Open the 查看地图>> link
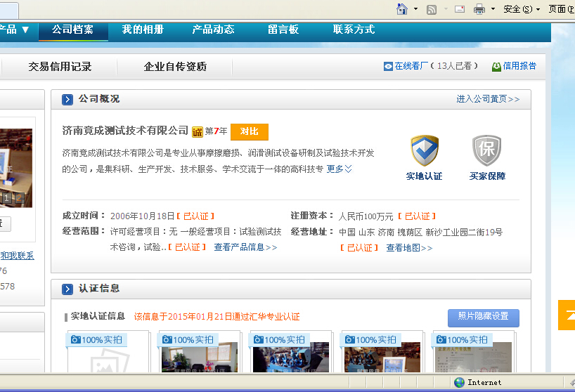 409,248
